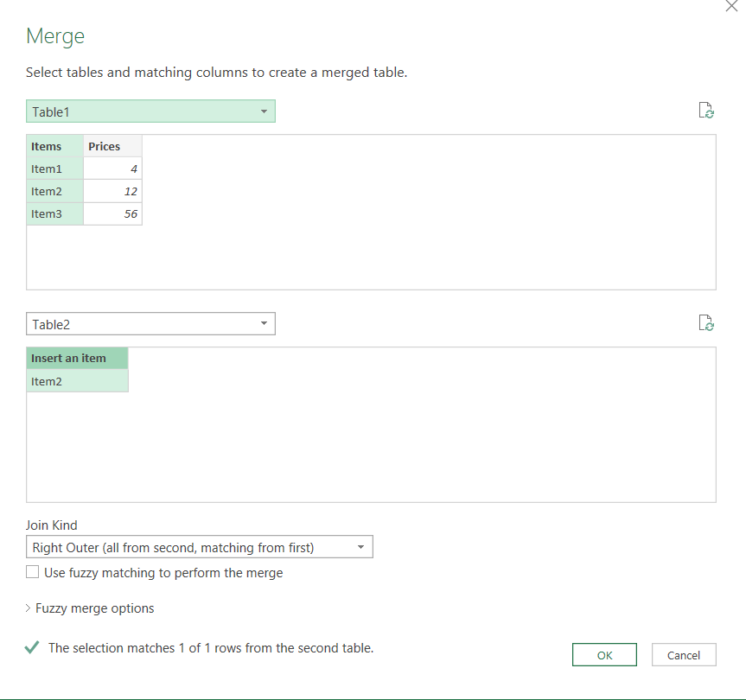
Task: Click the Item3 cell in Table1
Action: coord(54,213)
